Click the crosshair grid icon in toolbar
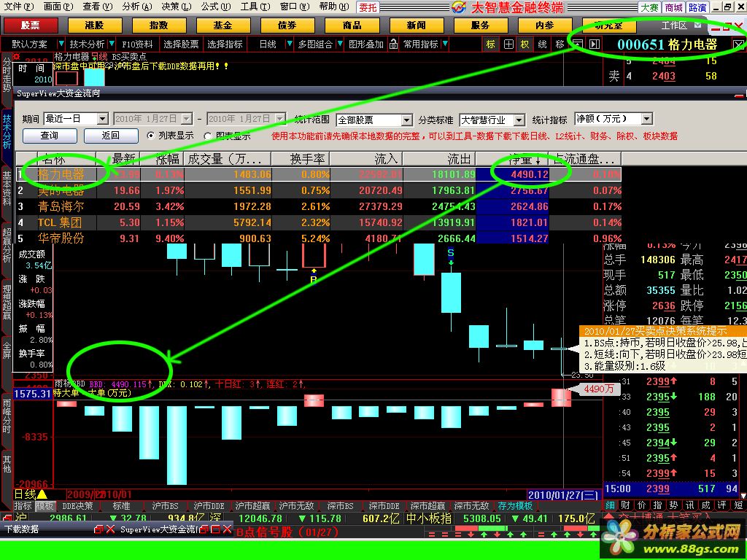The width and height of the screenshot is (747, 560). pos(508,44)
